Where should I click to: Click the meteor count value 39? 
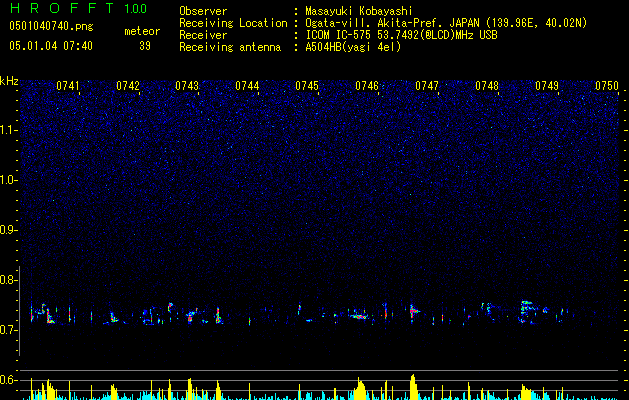(145, 46)
